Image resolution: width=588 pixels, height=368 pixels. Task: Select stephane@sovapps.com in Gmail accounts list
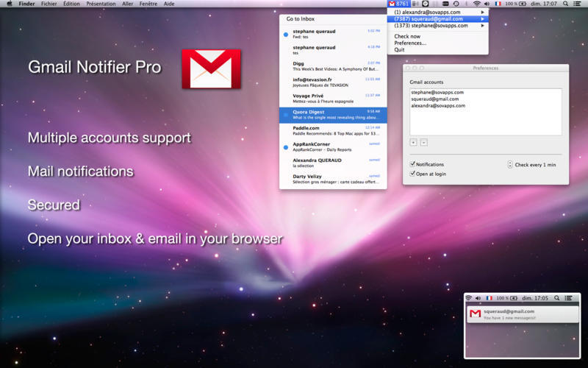point(486,93)
